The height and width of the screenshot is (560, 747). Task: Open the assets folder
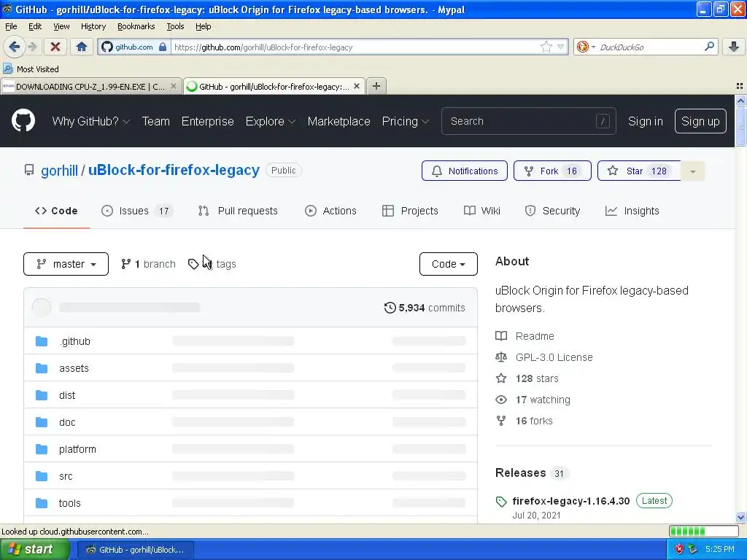[74, 368]
